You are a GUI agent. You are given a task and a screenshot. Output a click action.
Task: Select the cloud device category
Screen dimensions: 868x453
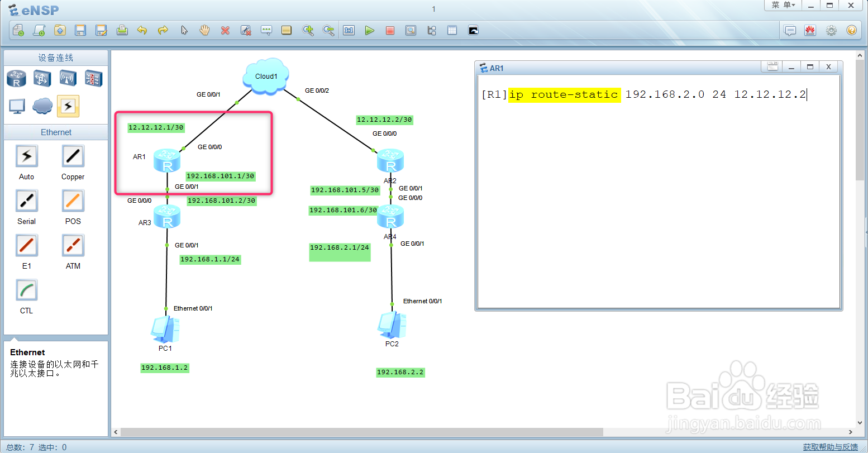point(42,106)
